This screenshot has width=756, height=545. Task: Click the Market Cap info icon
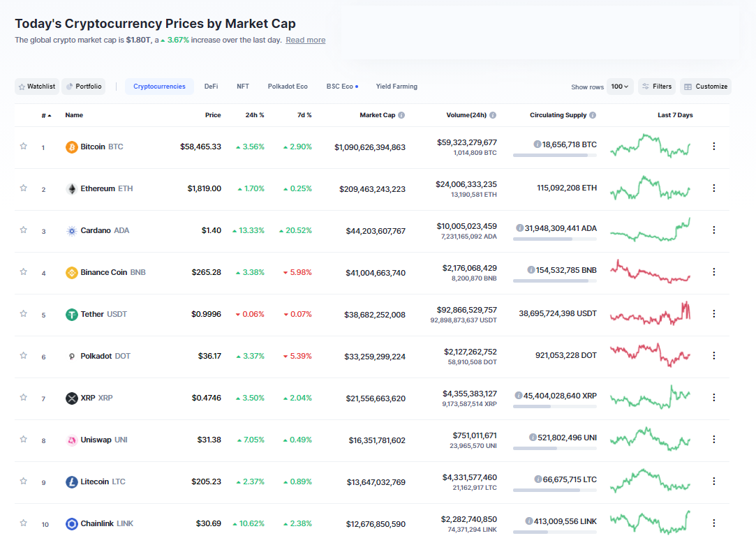coord(401,115)
